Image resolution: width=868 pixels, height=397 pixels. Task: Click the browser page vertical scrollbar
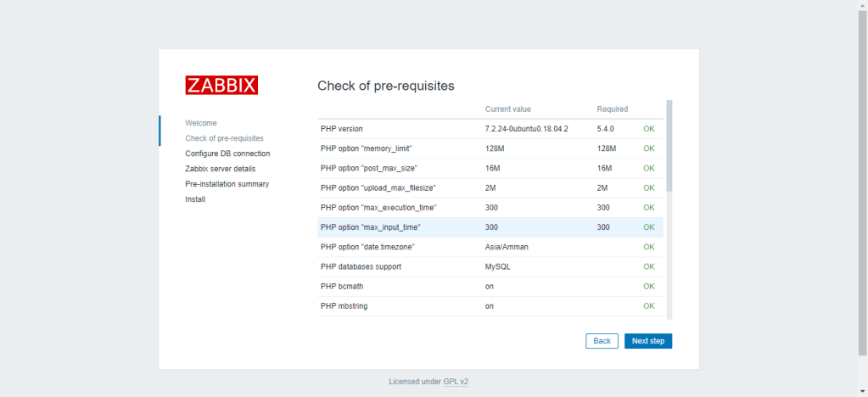point(862,170)
